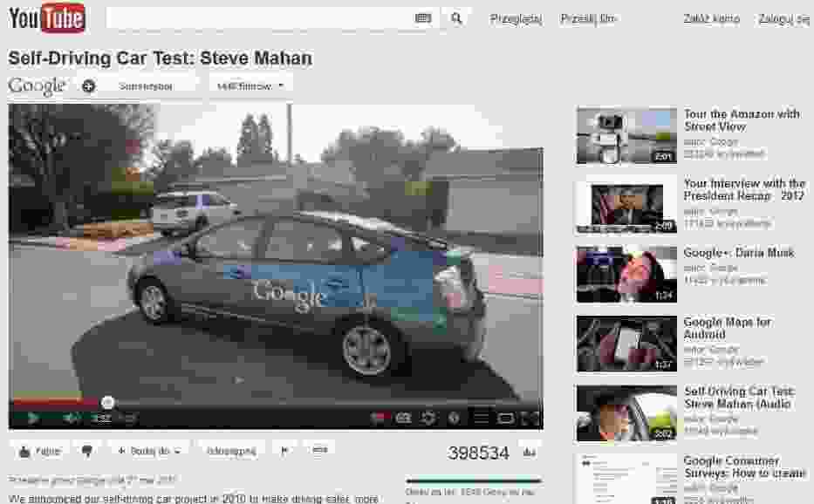Open 'Google Maps for Android' video title
The height and width of the screenshot is (504, 814).
tap(727, 328)
